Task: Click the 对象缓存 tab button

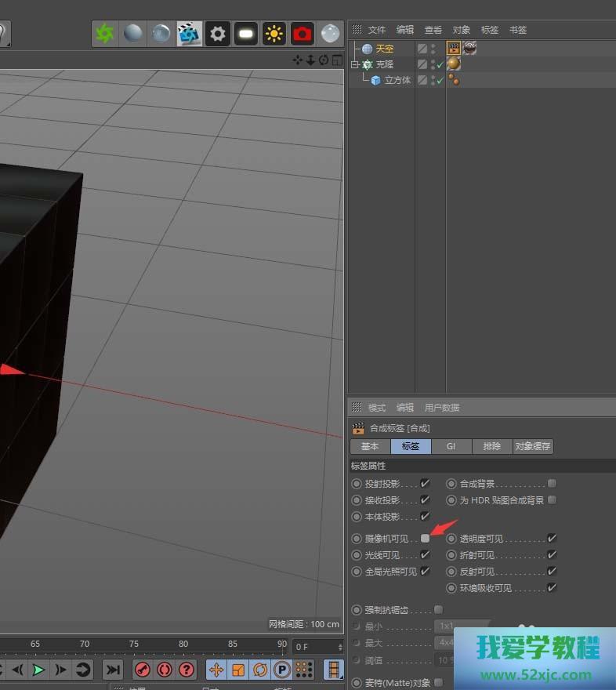Action: coord(533,446)
